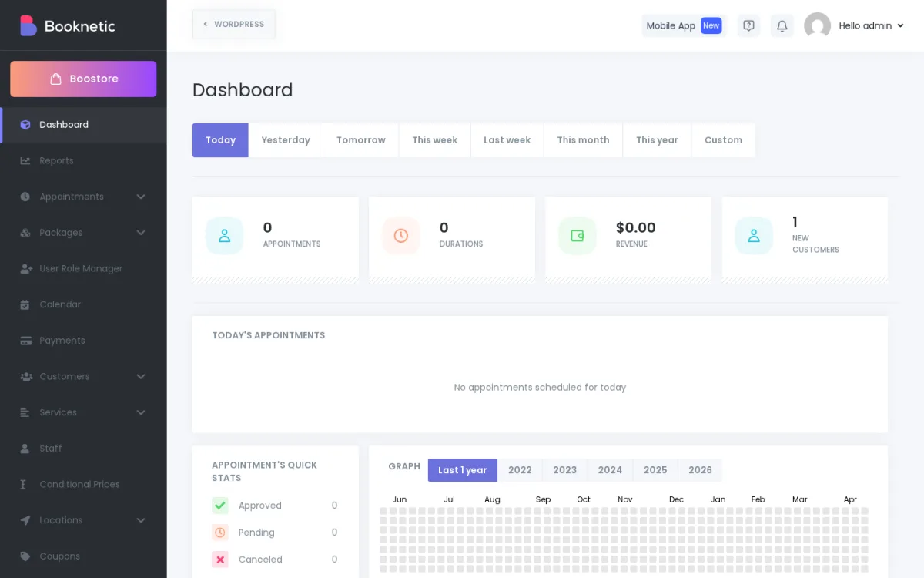Click the Dashboard page heading
The height and width of the screenshot is (578, 924).
243,90
